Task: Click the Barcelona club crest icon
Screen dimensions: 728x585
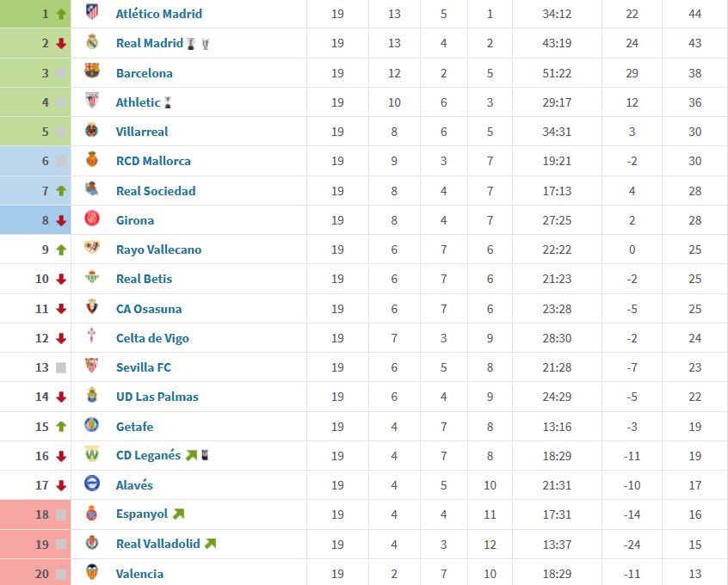Action: coord(92,71)
